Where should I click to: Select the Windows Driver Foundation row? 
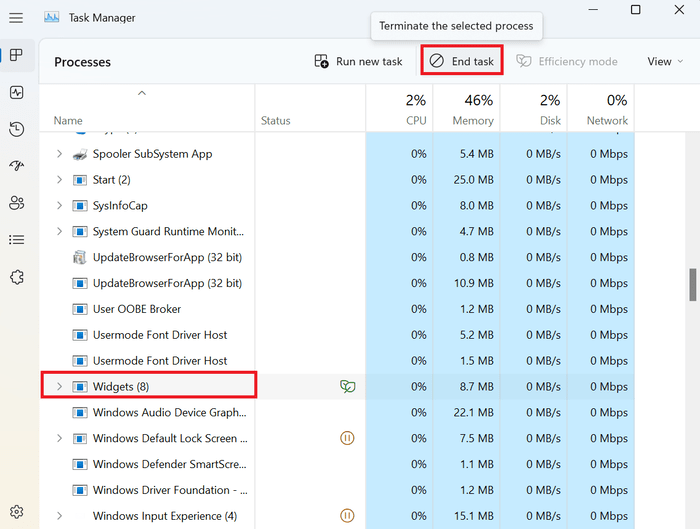click(337, 490)
